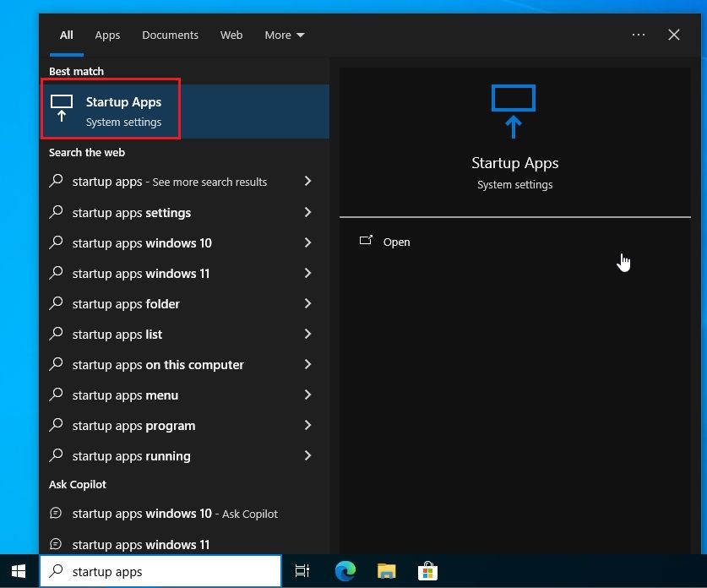Ask Copilot about startup apps windows 10
Viewport: 707px width, 588px height.
pyautogui.click(x=142, y=514)
